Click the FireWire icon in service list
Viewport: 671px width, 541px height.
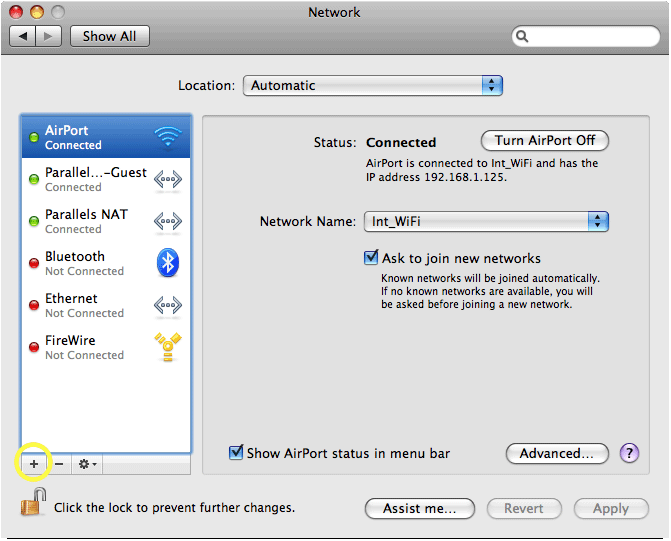click(167, 347)
